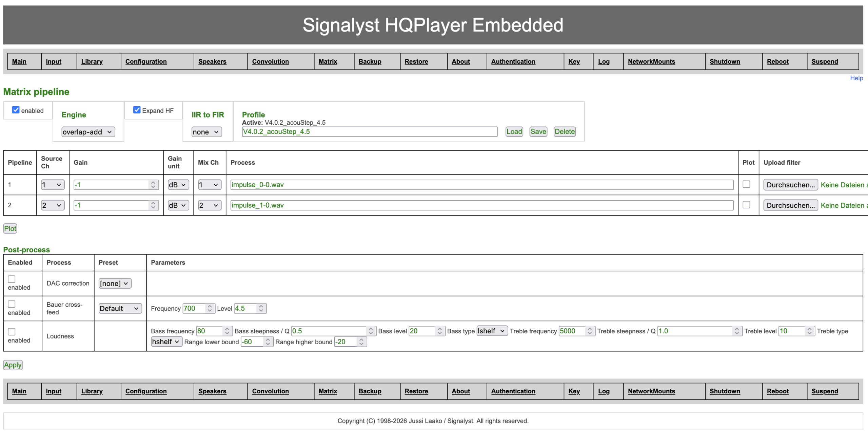Click the Treble steepness / Q field

tap(699, 331)
